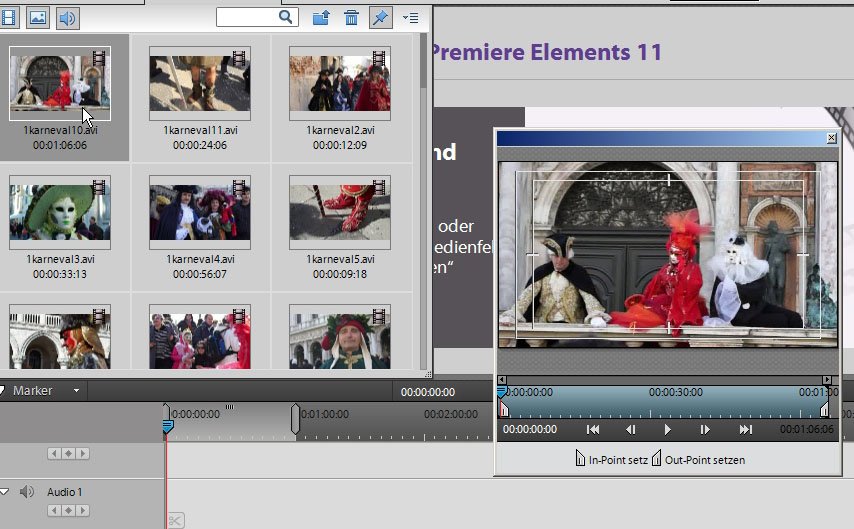Toggle the audio filter button
This screenshot has width=854, height=529.
[x=68, y=18]
